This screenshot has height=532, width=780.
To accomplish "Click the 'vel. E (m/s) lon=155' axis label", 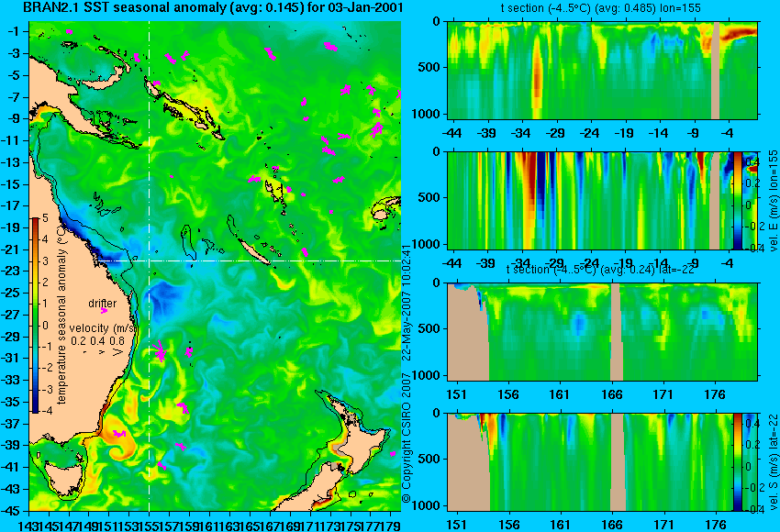I will [773, 202].
